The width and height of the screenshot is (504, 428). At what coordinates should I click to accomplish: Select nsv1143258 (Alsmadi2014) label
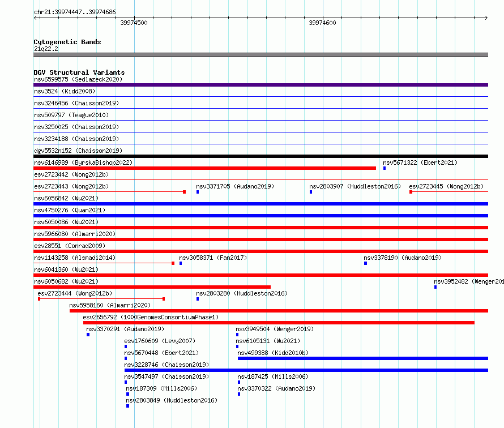point(75,258)
